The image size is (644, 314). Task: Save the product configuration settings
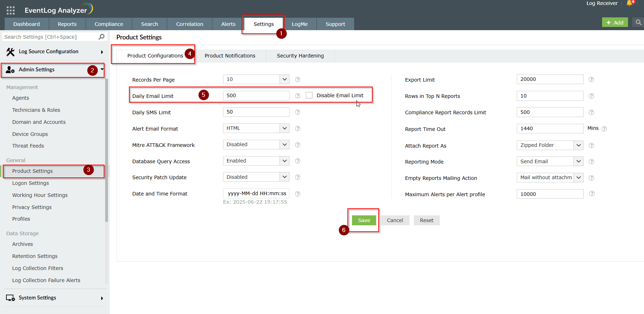pyautogui.click(x=364, y=220)
